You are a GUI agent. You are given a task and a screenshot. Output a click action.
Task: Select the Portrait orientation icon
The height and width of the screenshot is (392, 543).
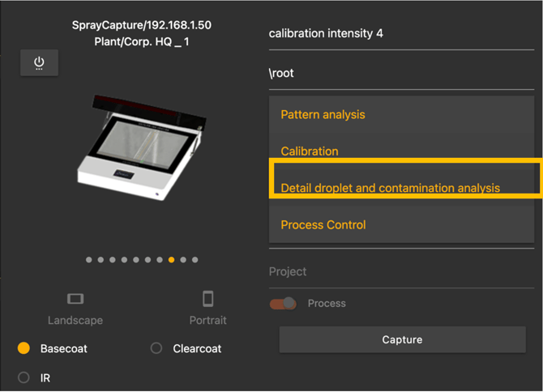207,300
